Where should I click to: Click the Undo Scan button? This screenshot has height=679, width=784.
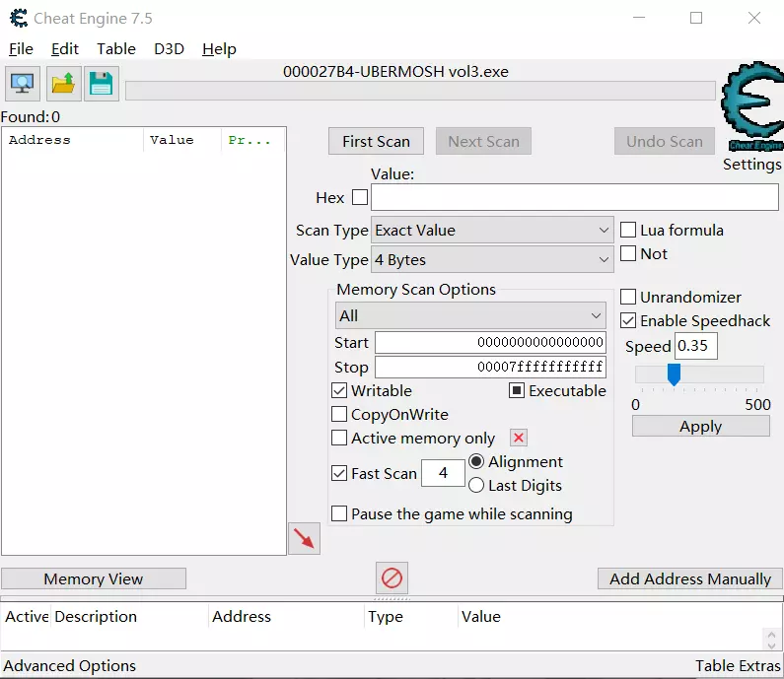(665, 141)
